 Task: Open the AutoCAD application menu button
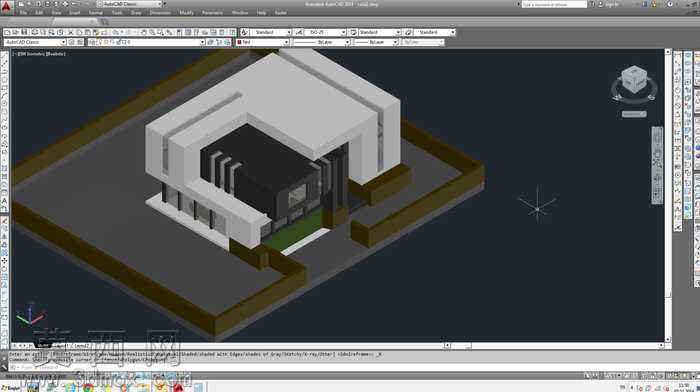6,6
